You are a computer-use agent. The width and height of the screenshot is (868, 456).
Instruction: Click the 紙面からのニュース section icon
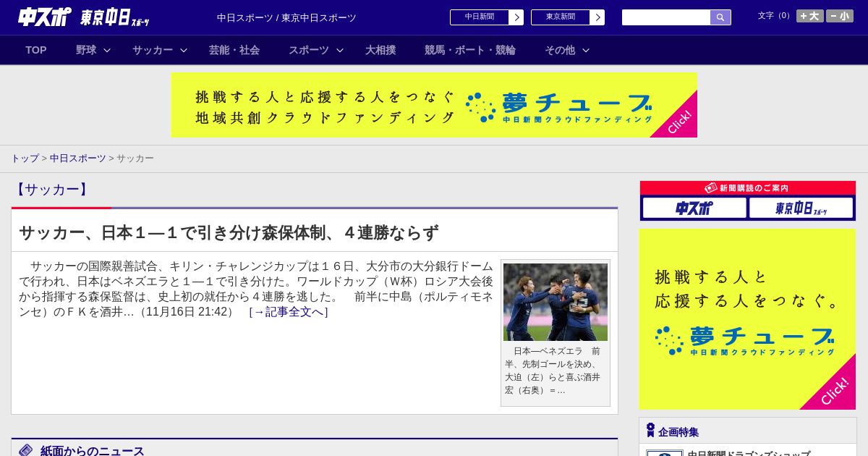[26, 450]
